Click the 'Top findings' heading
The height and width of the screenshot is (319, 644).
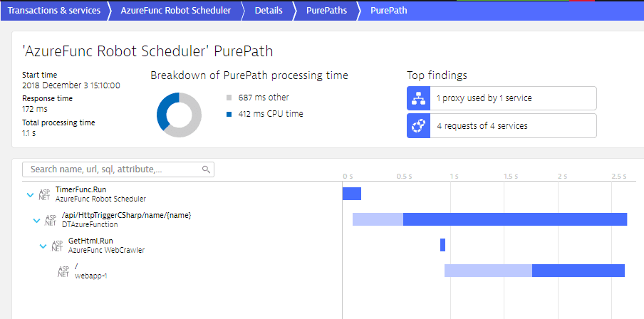437,75
